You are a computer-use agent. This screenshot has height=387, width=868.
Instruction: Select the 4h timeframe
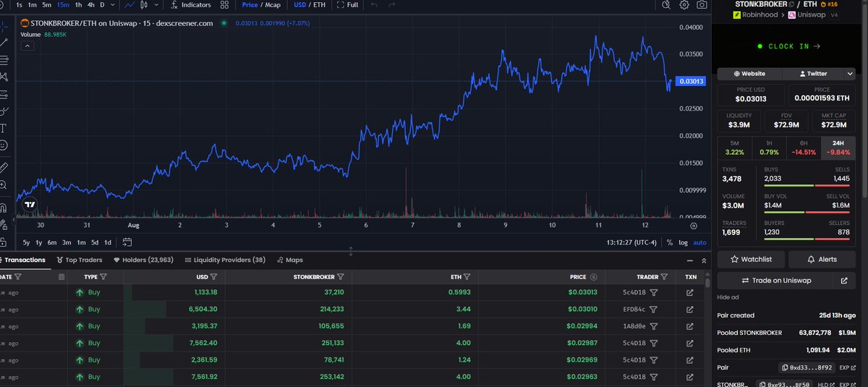90,5
